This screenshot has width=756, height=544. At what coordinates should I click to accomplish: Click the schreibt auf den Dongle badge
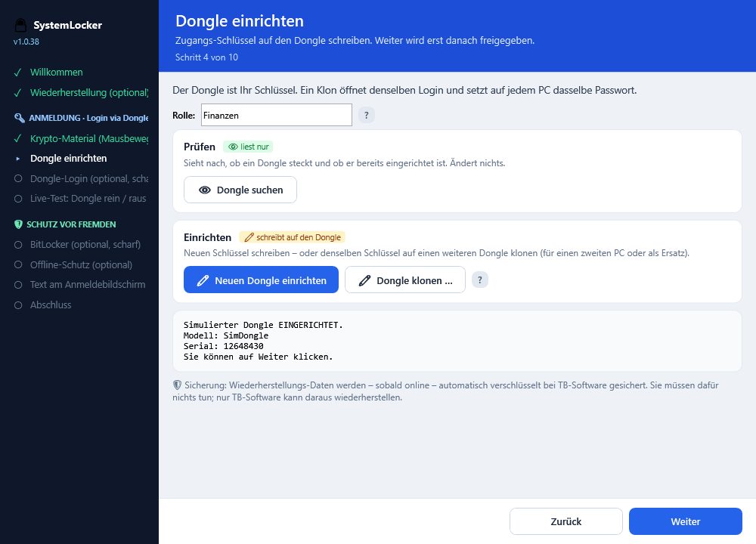[292, 237]
